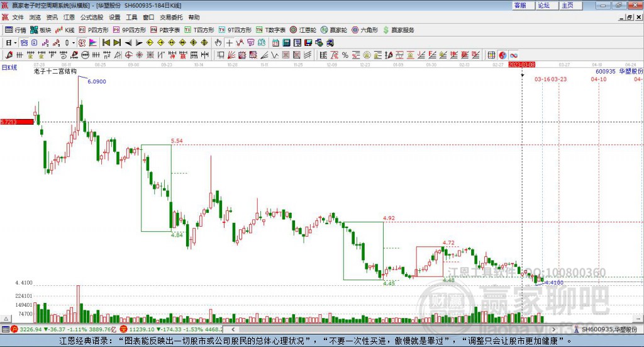Select the zigzag line drawing tool
Viewport: 644px width, 347px height.
[274, 55]
